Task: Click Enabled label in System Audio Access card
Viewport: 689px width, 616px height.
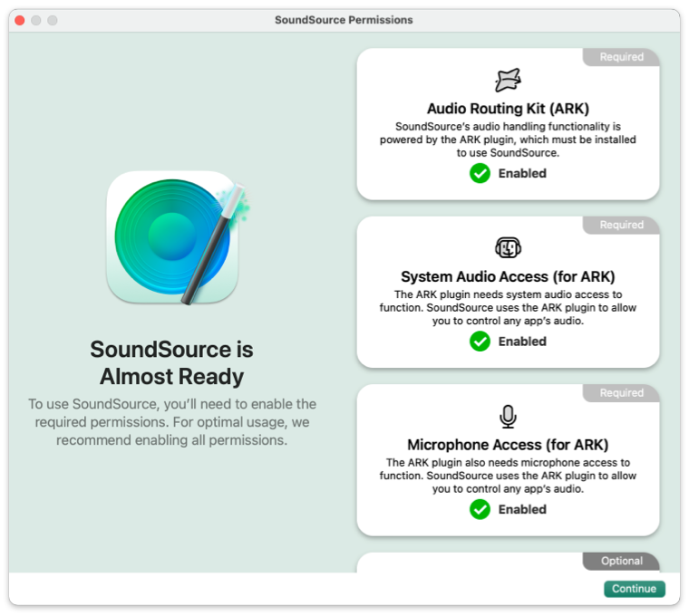Action: 522,342
